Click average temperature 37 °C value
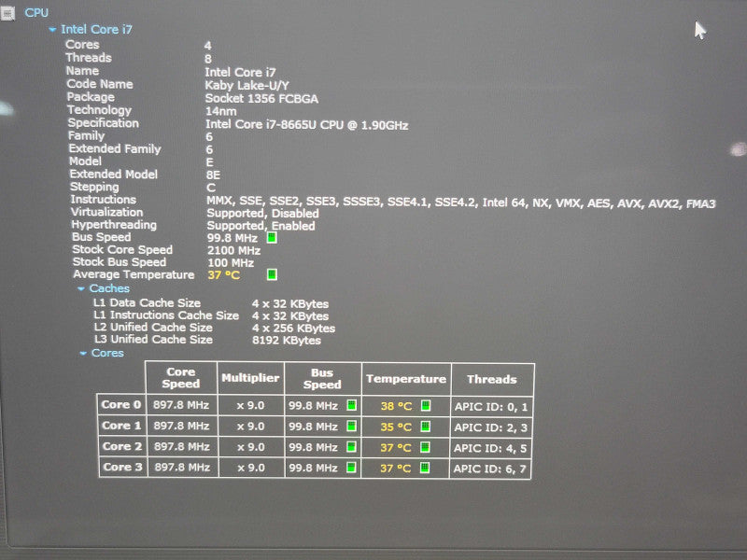Image resolution: width=747 pixels, height=560 pixels. pyautogui.click(x=223, y=274)
